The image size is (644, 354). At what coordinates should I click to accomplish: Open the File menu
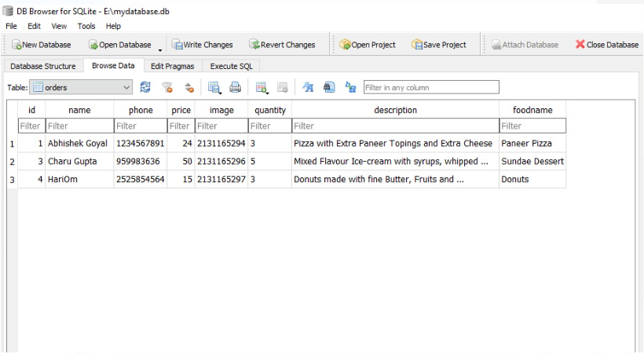coord(11,26)
